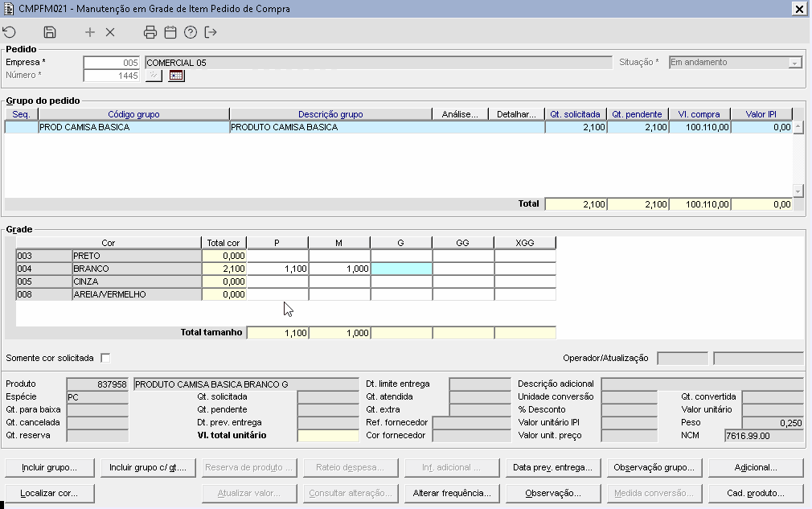Click the Observação... button

(x=552, y=494)
